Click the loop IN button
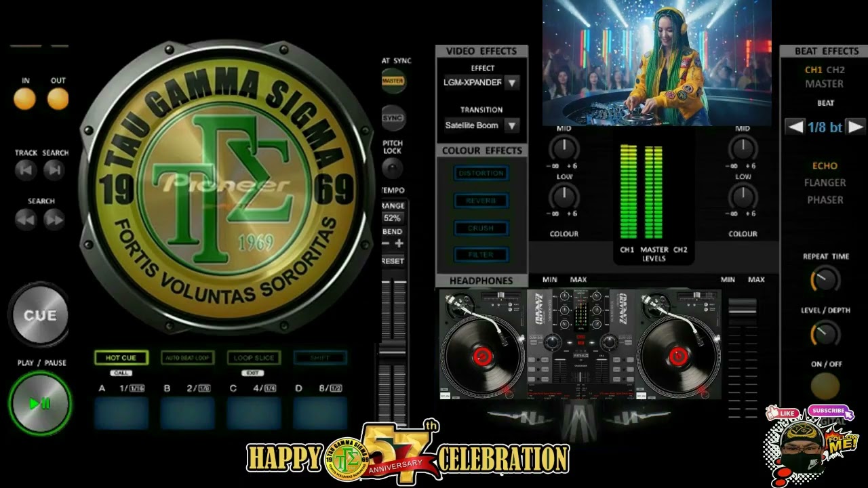The width and height of the screenshot is (868, 488). [25, 99]
